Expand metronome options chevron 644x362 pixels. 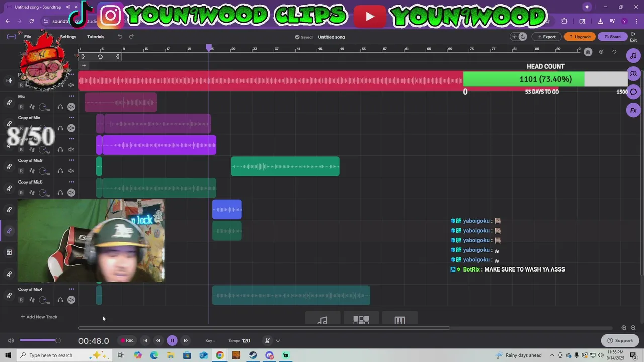coord(278,341)
